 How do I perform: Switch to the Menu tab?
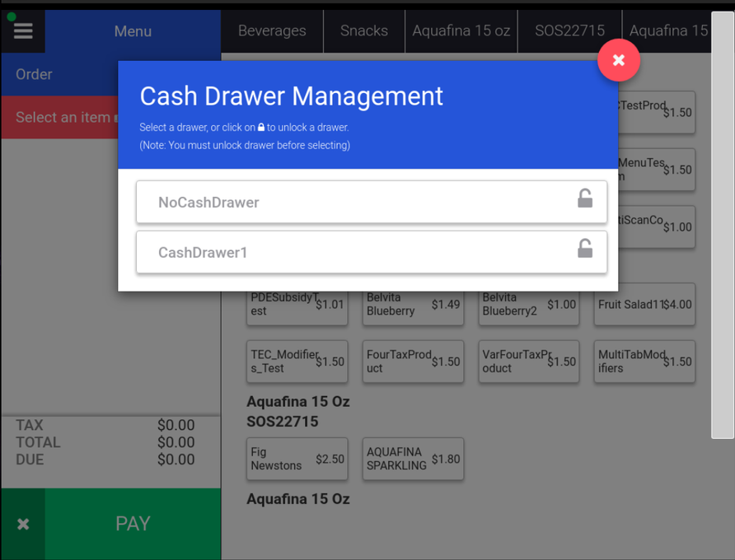133,31
